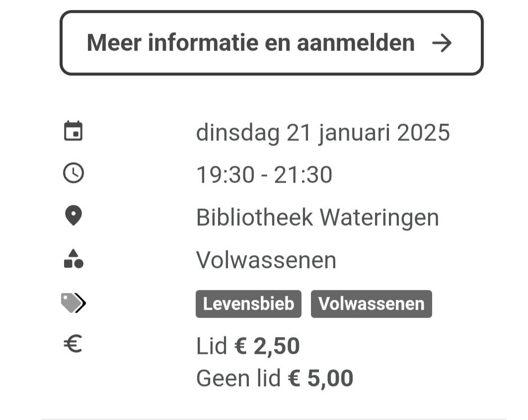This screenshot has height=420, width=528.
Task: Click the € 2,50 bold amount
Action: (267, 346)
